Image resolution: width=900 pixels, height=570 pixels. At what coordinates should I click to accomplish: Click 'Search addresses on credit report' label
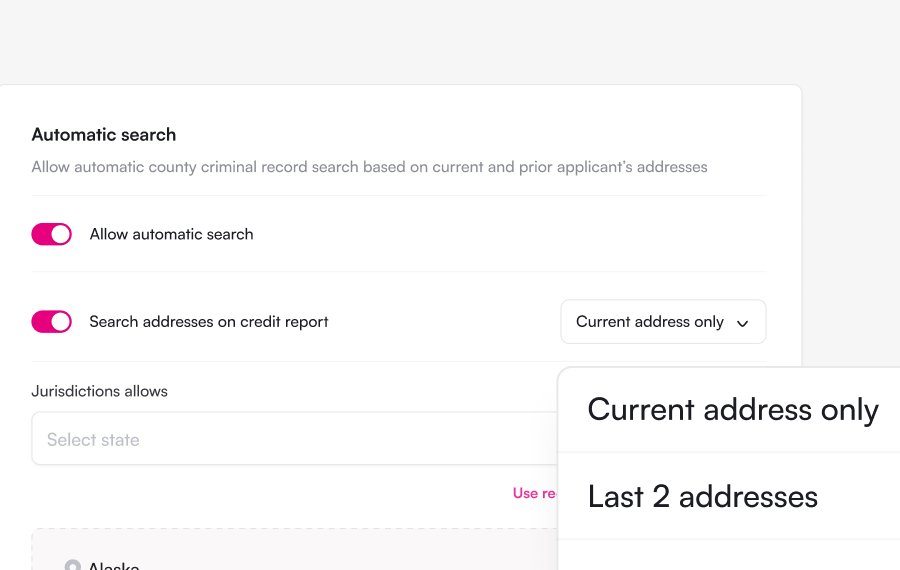point(209,321)
